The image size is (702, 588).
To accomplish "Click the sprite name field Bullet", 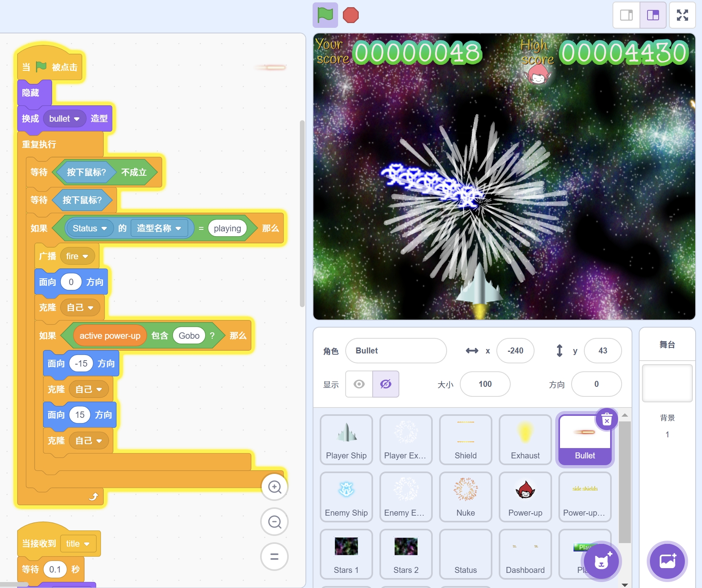I will pyautogui.click(x=396, y=351).
